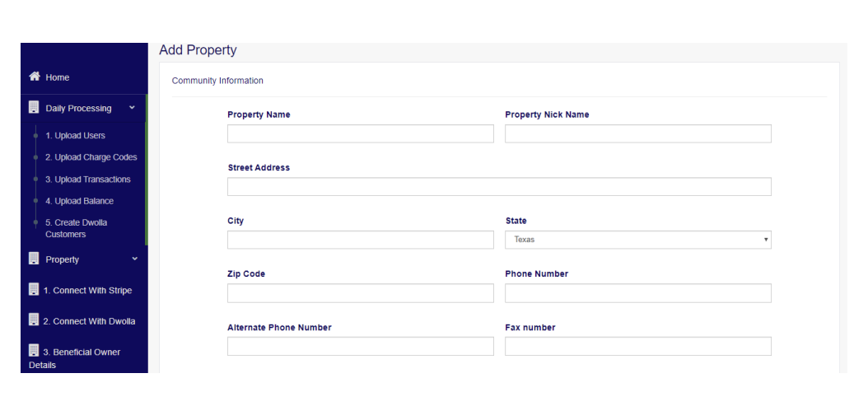Click the Street Address label
The image size is (868, 420).
[259, 168]
